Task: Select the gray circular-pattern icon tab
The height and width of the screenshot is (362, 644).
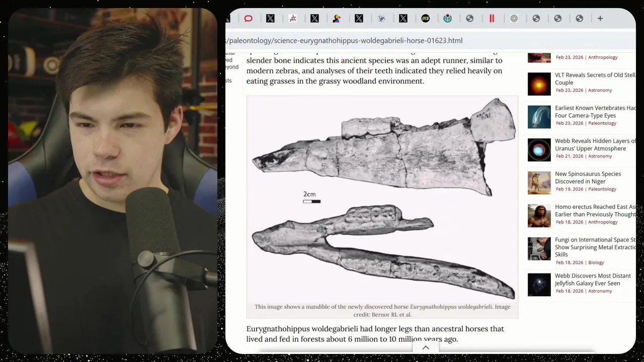Action: [514, 19]
